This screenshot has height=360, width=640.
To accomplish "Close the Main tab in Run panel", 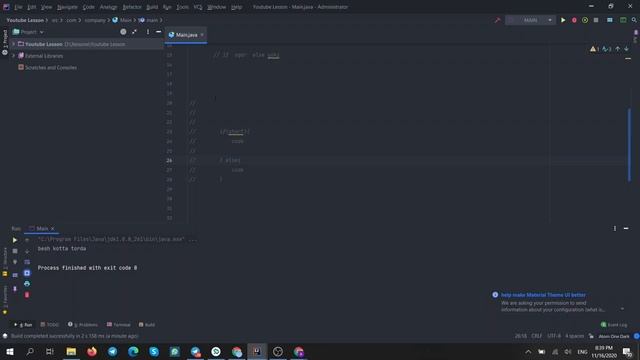I will click(53, 229).
